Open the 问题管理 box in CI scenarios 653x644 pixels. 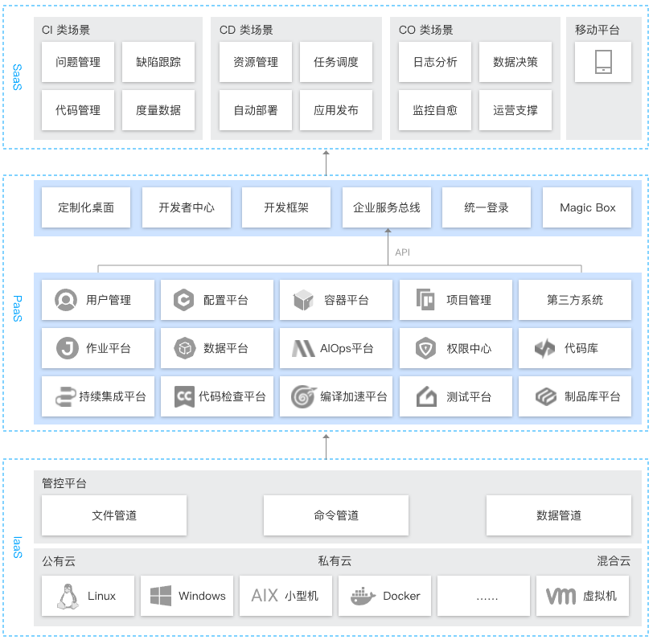[x=78, y=62]
